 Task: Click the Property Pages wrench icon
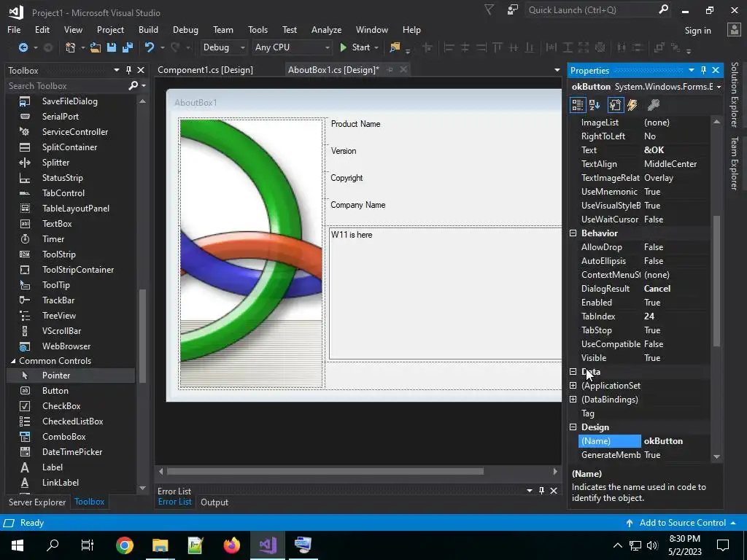coord(654,105)
